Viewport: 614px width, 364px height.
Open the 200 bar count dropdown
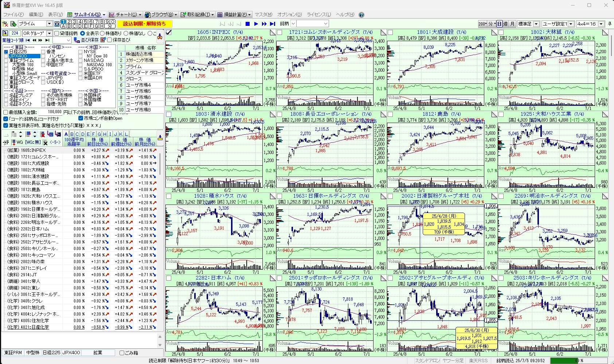pos(483,24)
